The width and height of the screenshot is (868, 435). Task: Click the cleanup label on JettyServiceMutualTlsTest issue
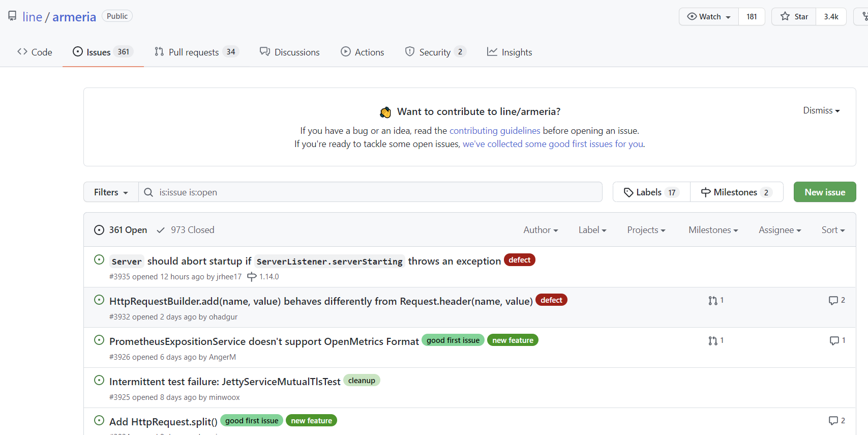pyautogui.click(x=362, y=381)
